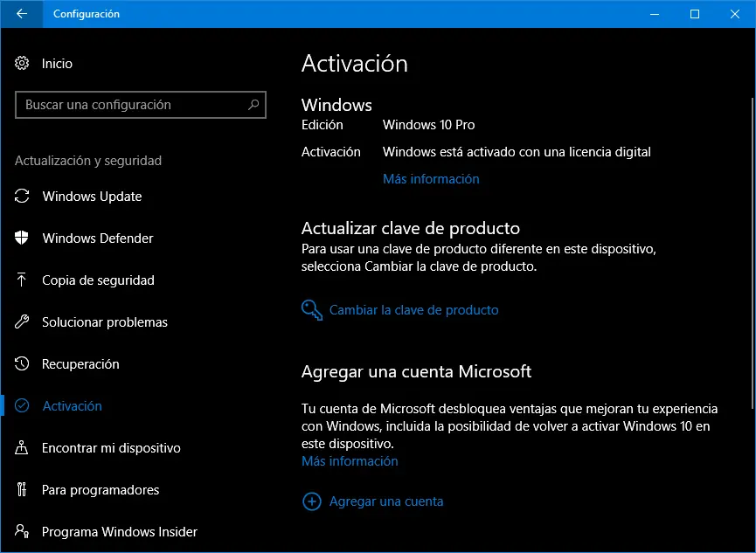Click the Solucionar problemas wrench icon
This screenshot has height=553, width=756.
[x=22, y=321]
